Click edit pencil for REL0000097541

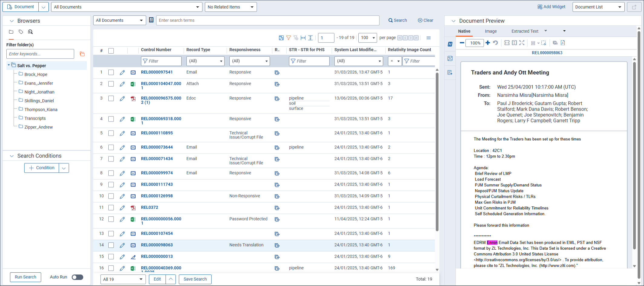(x=122, y=72)
